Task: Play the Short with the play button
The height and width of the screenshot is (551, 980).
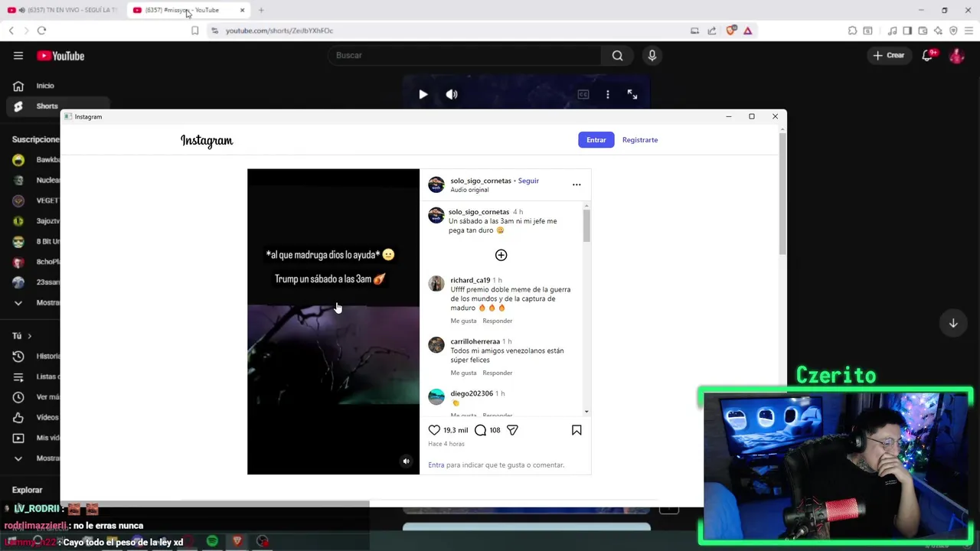Action: [x=423, y=94]
